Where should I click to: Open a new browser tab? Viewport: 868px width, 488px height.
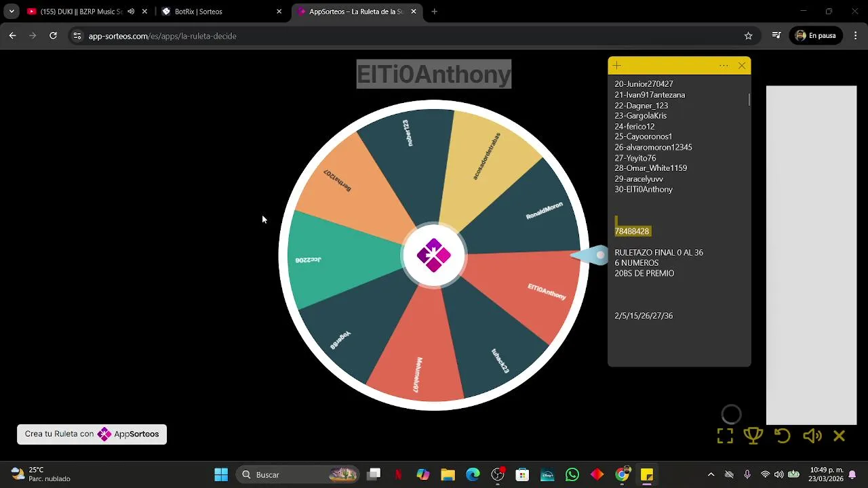point(434,12)
